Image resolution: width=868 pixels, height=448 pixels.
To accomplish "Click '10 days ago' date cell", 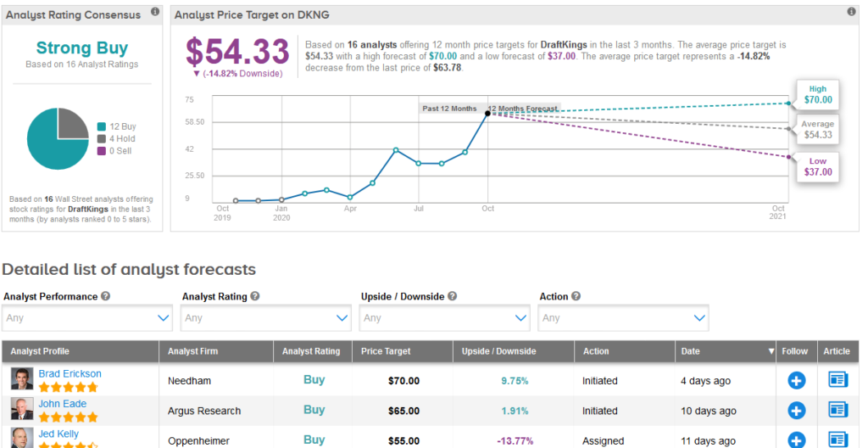I will tap(709, 411).
